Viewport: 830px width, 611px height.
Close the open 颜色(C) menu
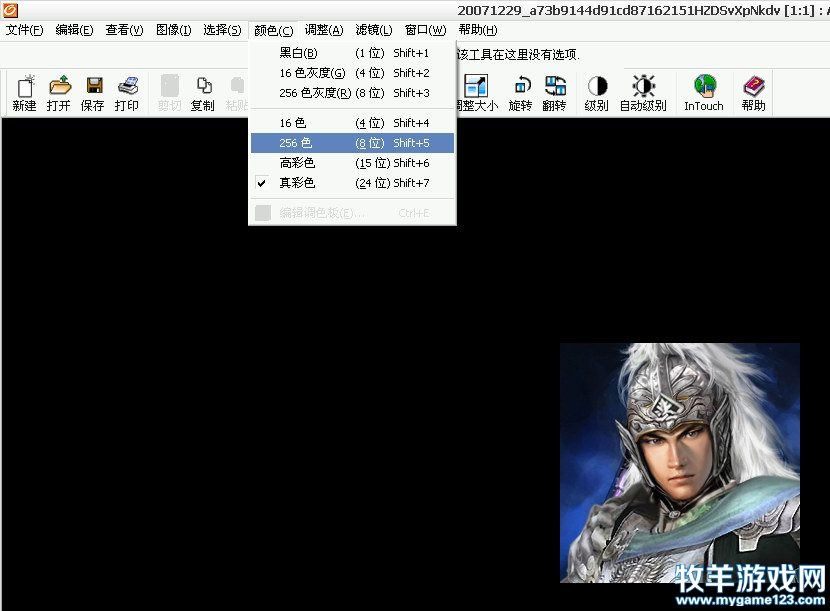(273, 30)
